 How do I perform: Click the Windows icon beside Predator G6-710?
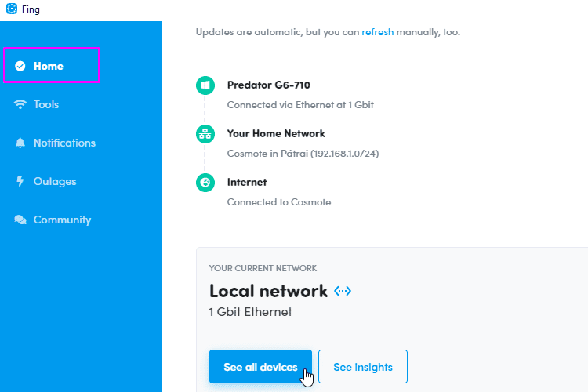[205, 85]
